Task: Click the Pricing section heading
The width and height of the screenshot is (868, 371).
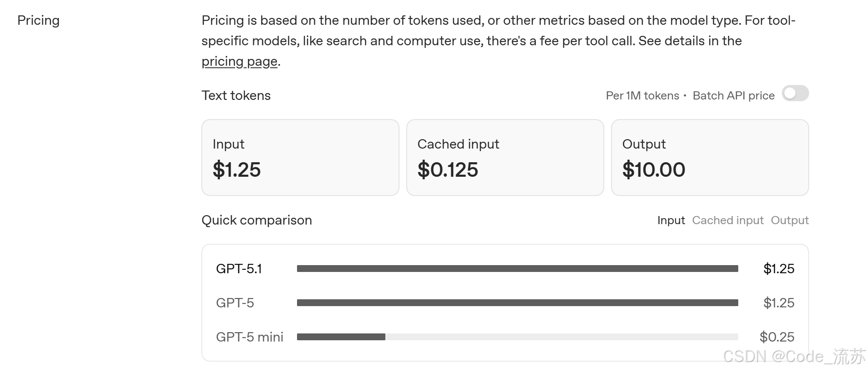Action: click(x=38, y=20)
